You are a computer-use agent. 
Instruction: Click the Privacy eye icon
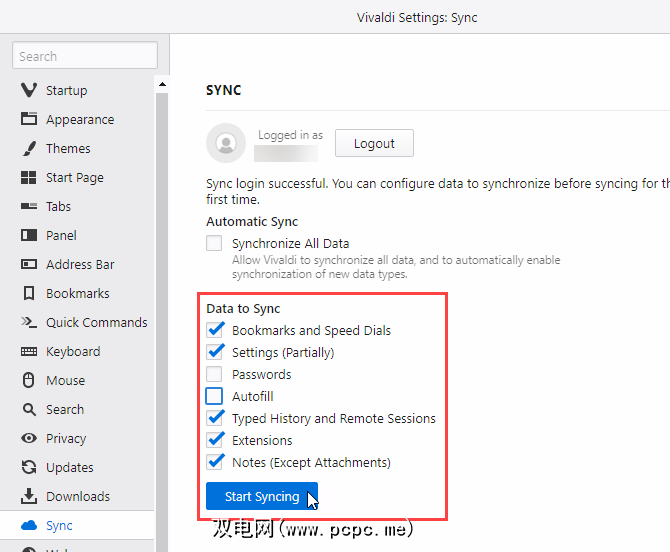[x=29, y=438]
